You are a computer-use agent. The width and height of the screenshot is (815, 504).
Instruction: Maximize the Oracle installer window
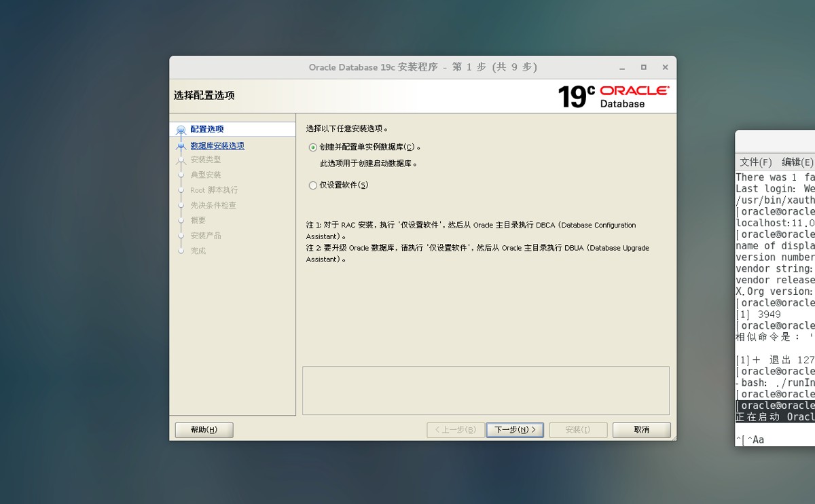pos(644,67)
